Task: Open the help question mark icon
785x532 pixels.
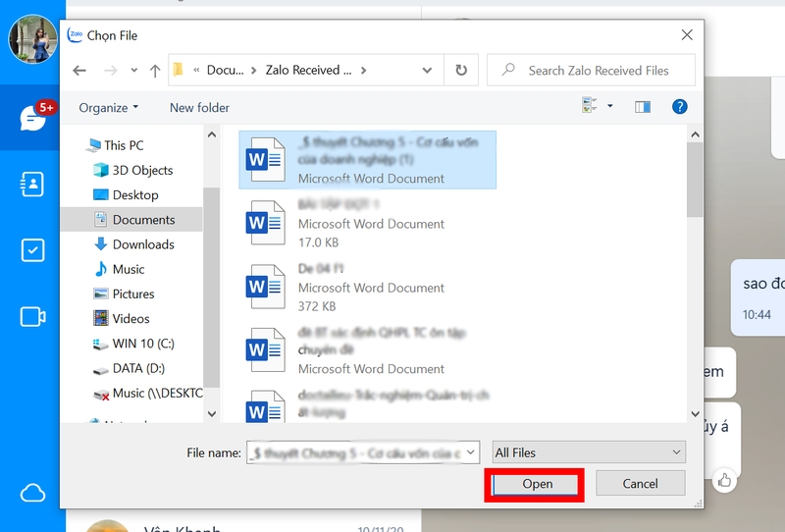Action: [679, 107]
